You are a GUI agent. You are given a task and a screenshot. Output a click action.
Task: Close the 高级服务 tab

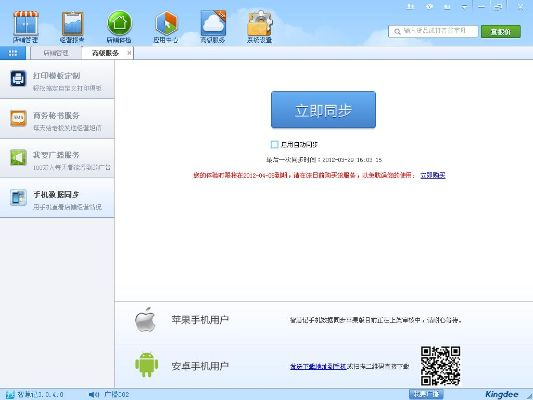coord(129,53)
